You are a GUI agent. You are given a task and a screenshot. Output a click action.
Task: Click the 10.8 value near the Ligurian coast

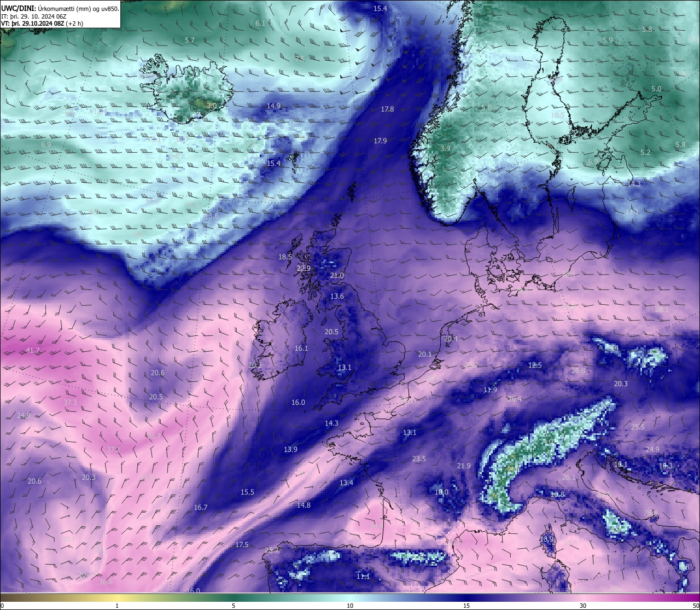click(557, 494)
